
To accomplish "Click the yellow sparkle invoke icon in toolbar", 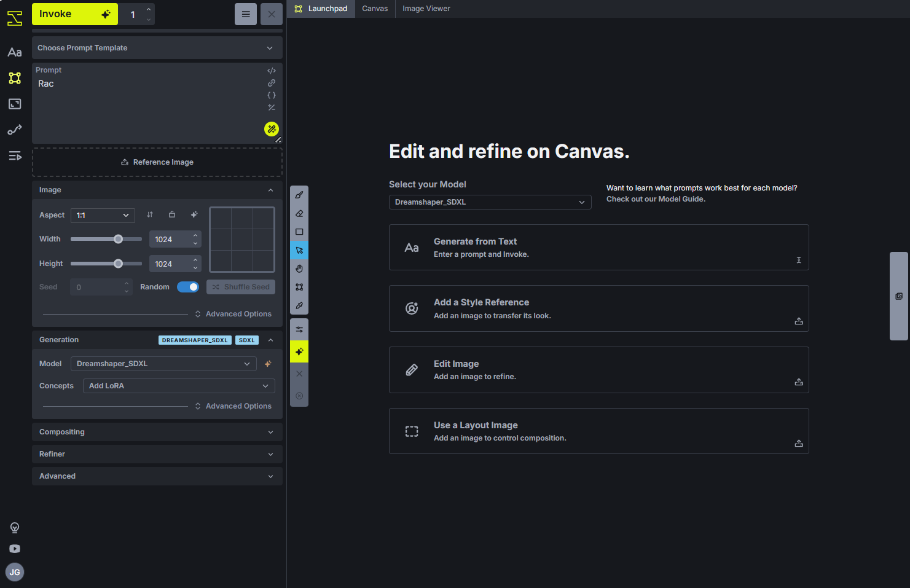I will tap(299, 352).
